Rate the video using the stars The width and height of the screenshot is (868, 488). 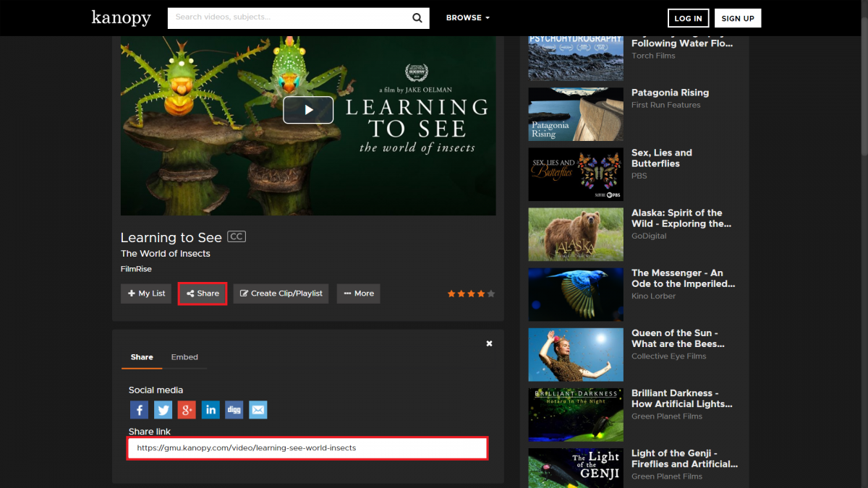tap(471, 294)
